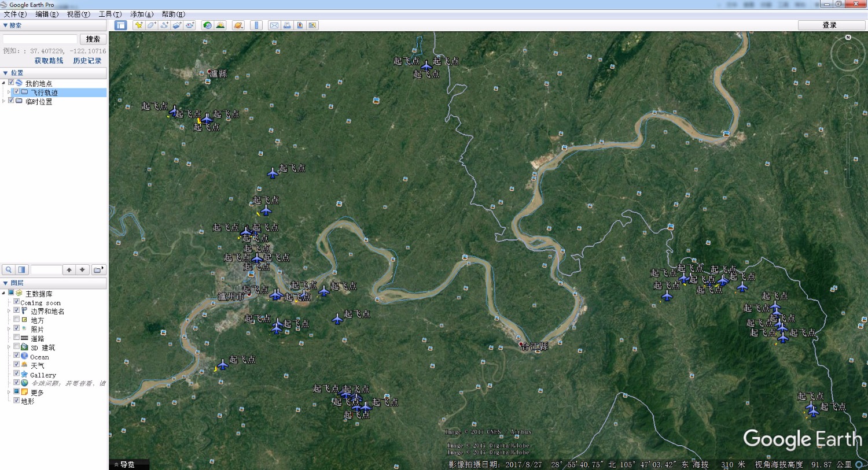
Task: Click the View in Google Maps icon
Action: [312, 25]
